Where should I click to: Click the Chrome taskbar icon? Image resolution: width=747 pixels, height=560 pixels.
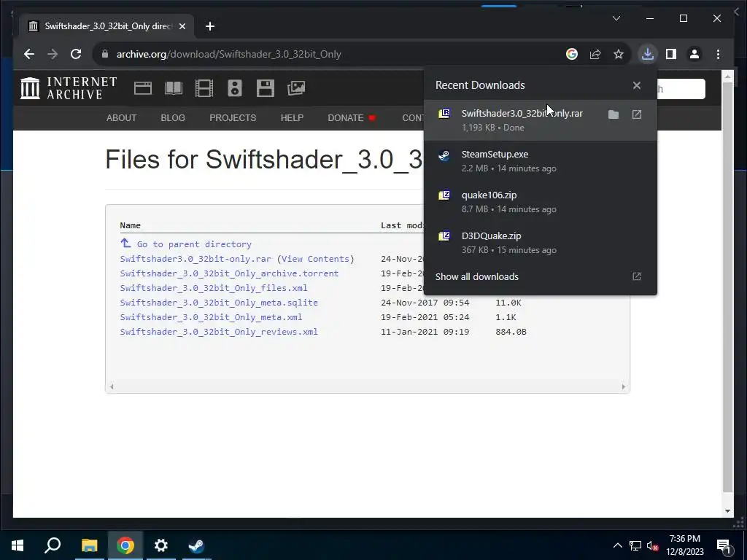click(x=125, y=545)
